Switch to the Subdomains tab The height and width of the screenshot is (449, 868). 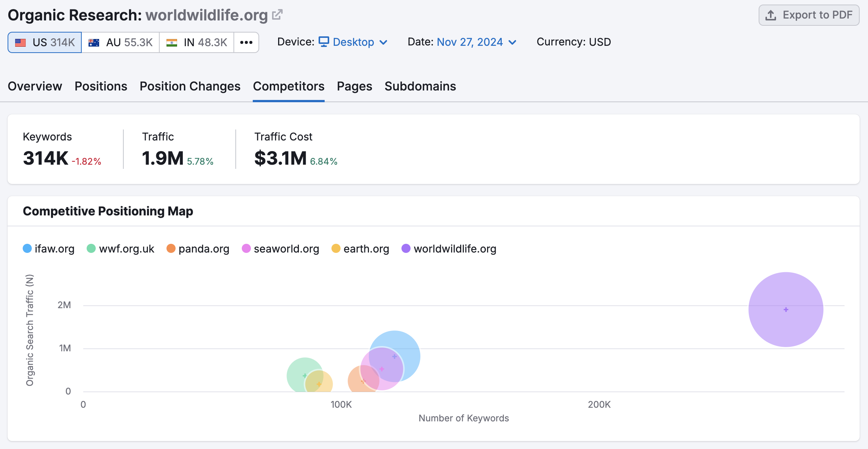click(x=420, y=86)
